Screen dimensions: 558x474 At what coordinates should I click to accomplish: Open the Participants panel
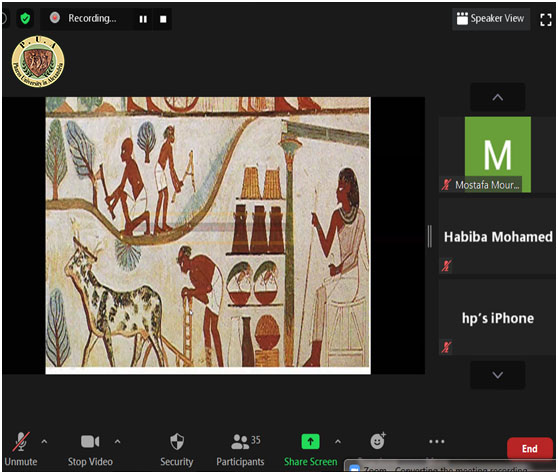[x=241, y=449]
